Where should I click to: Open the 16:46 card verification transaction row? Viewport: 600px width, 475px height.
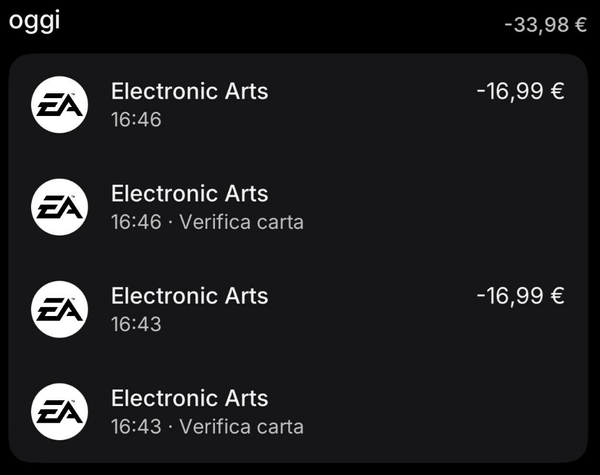click(x=400, y=207)
